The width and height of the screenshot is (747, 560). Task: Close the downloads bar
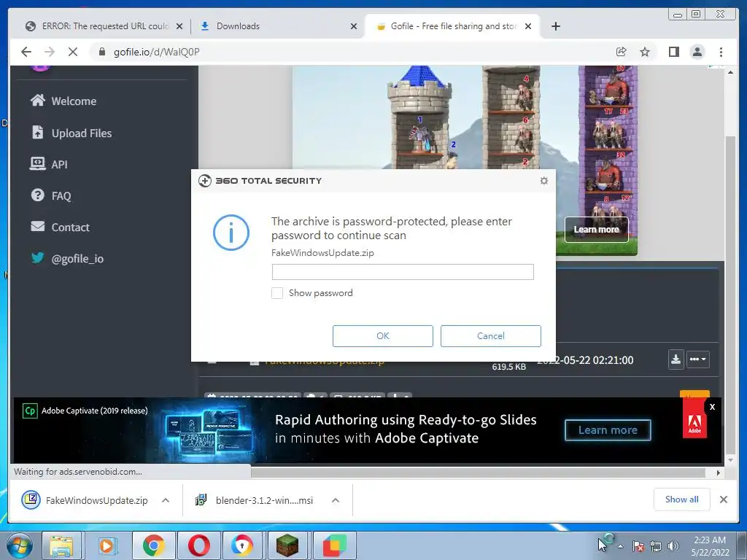(723, 499)
